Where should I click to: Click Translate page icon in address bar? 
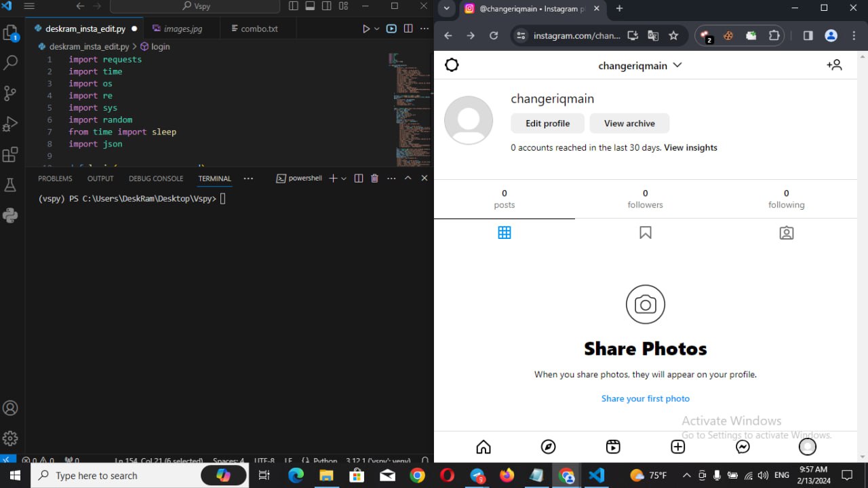[x=653, y=36]
